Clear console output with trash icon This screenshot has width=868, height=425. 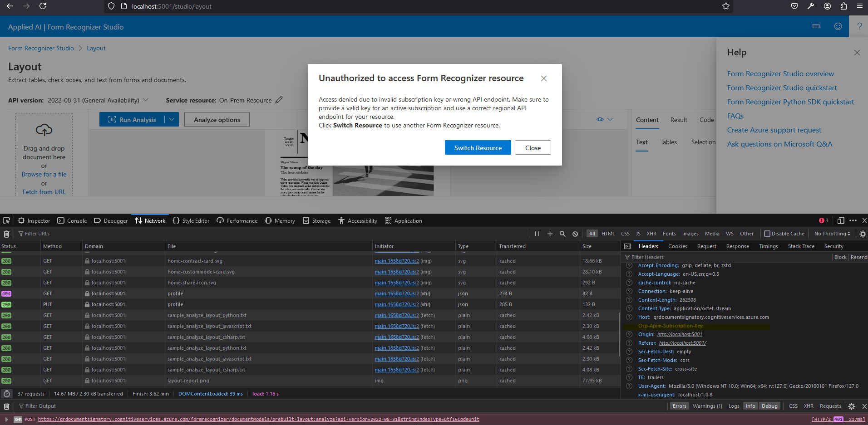(7, 406)
